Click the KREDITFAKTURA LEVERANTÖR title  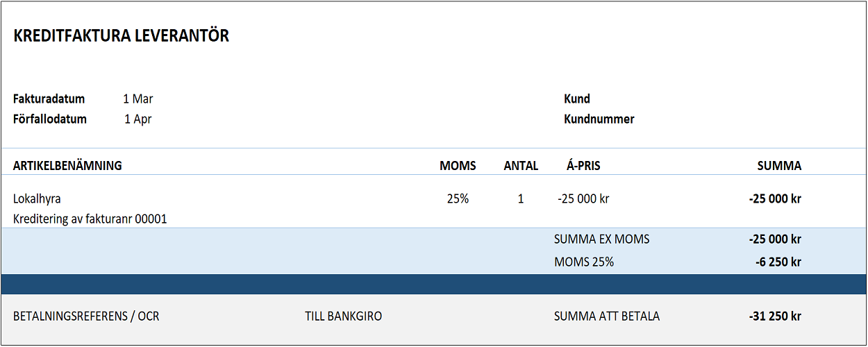point(121,36)
